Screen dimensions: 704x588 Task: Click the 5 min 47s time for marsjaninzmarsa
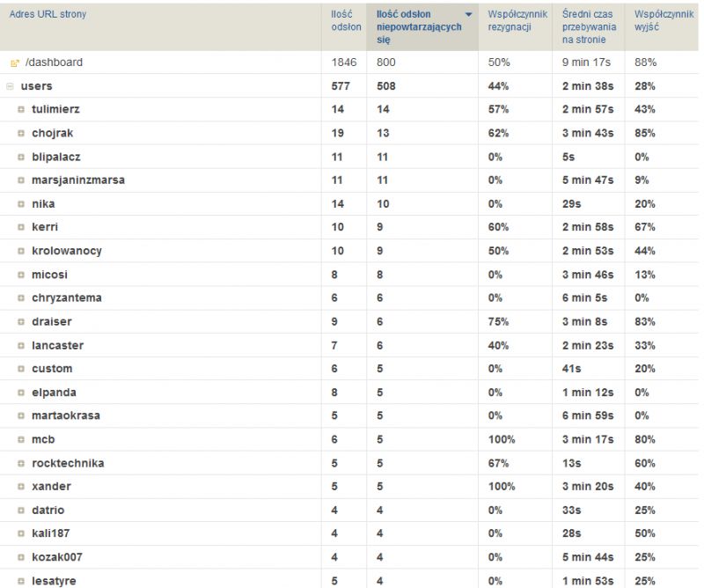click(588, 180)
